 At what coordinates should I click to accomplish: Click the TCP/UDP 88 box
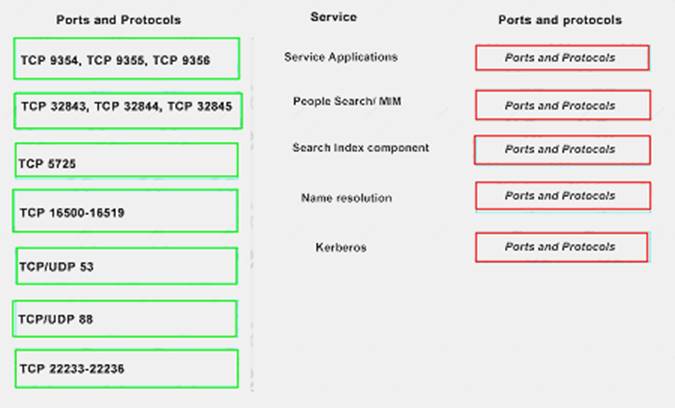point(126,318)
